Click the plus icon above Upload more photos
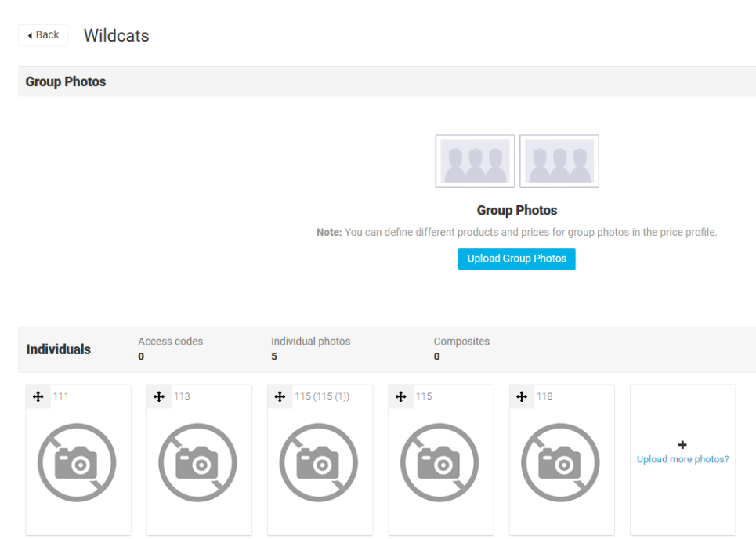 (x=682, y=444)
